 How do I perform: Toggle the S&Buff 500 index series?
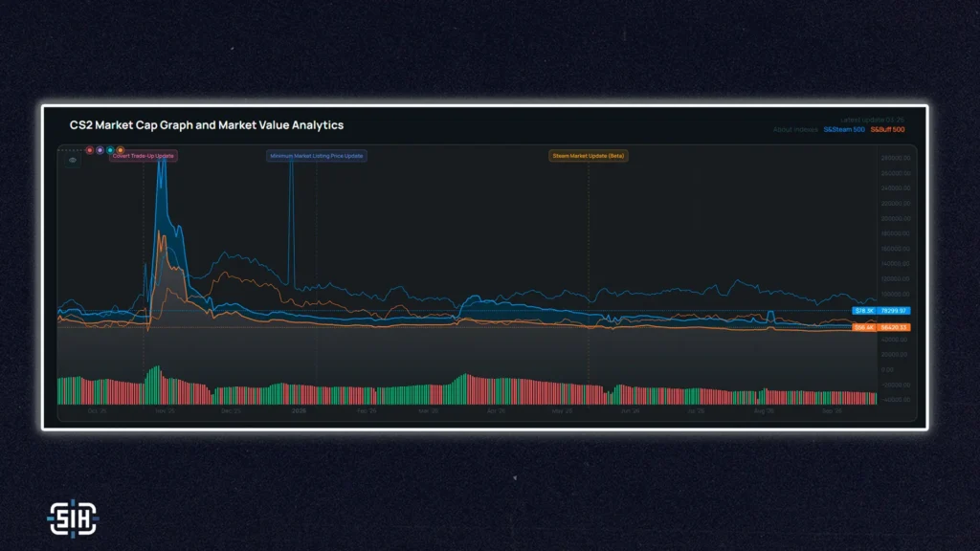887,130
